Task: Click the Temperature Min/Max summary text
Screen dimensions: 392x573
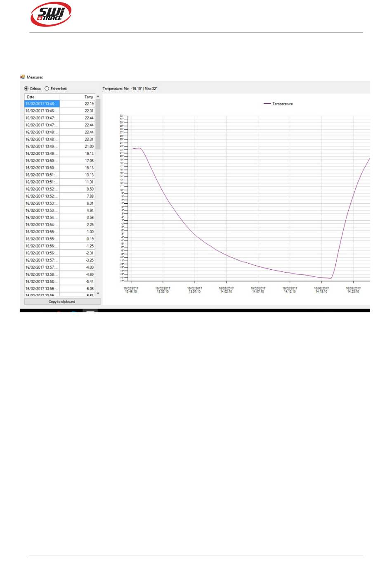Action: (x=130, y=88)
